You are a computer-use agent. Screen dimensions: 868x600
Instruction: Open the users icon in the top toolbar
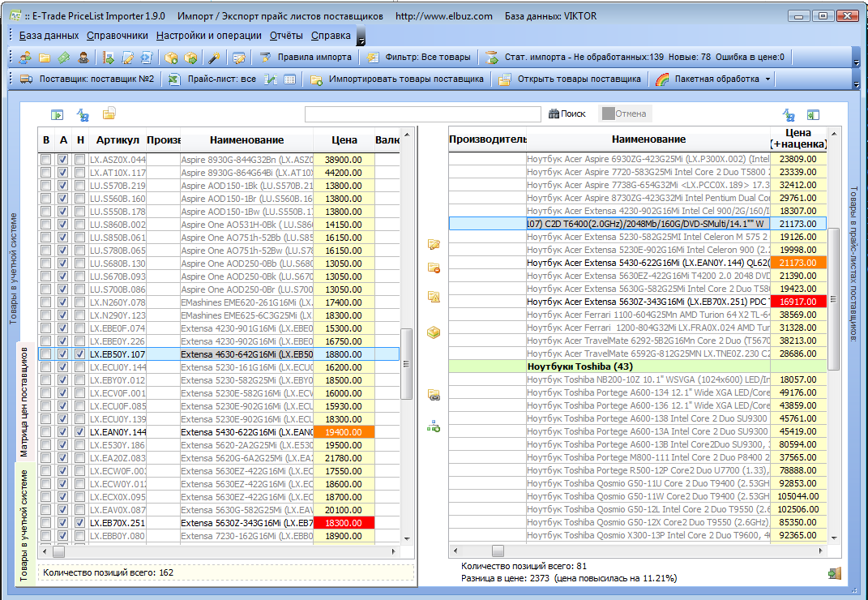coord(25,57)
